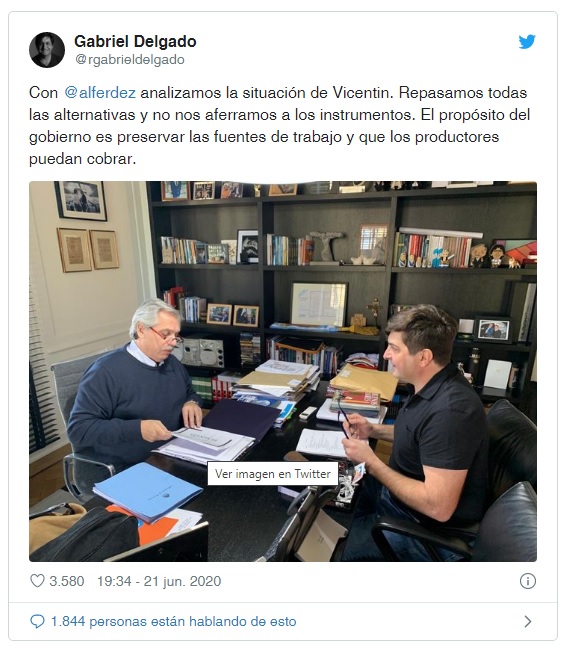565x648 pixels.
Task: Follow the @alferdez mention link
Action: point(100,93)
